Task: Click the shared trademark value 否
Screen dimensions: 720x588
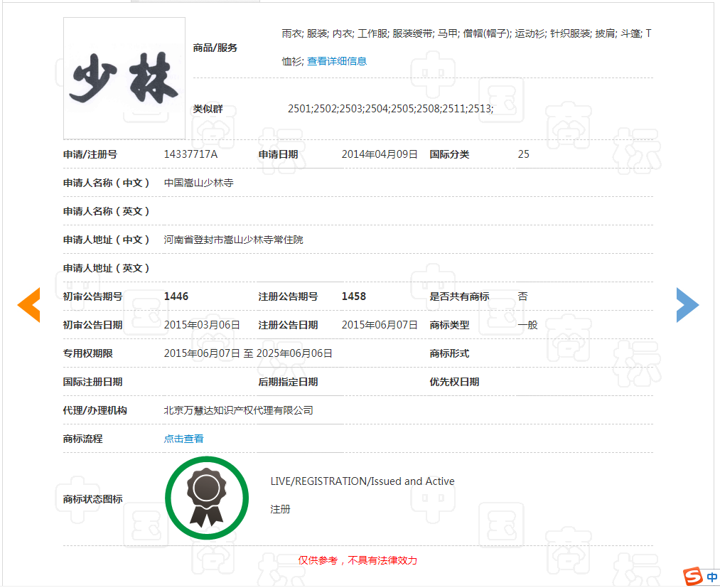Action: click(x=522, y=296)
